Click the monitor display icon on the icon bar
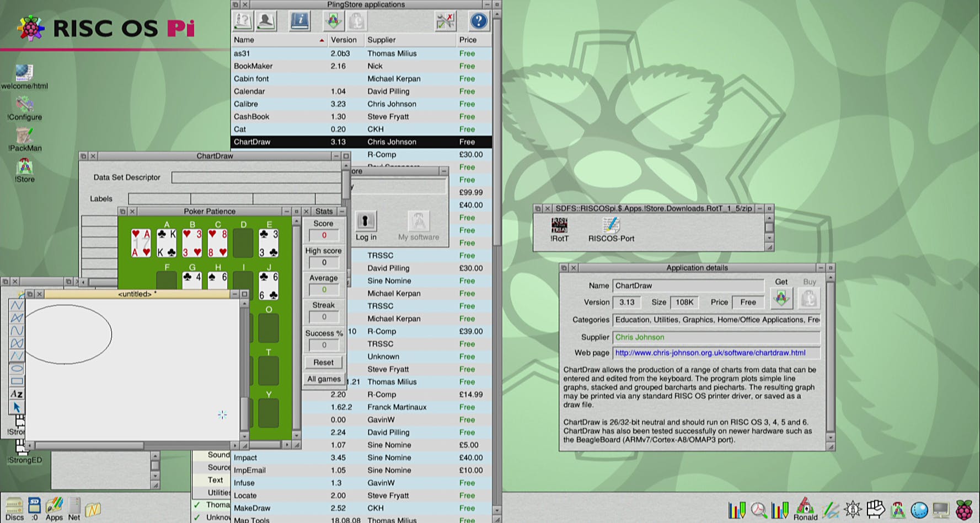Image resolution: width=980 pixels, height=523 pixels. [x=941, y=510]
